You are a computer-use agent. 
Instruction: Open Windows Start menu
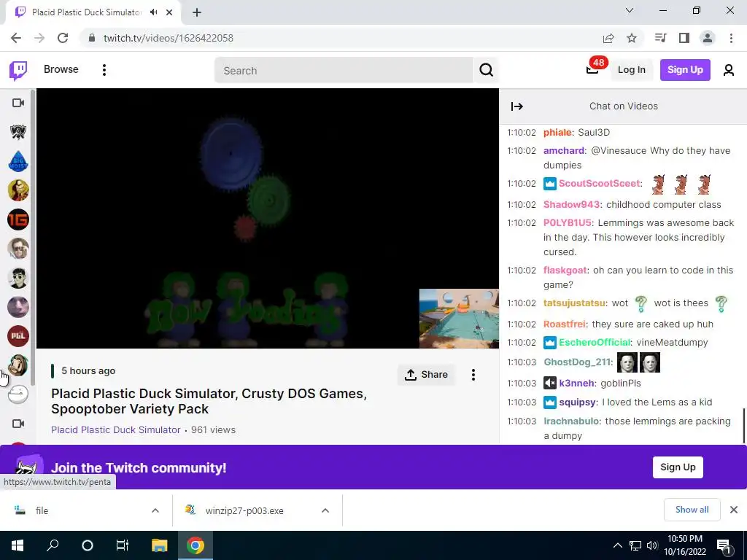coord(18,545)
